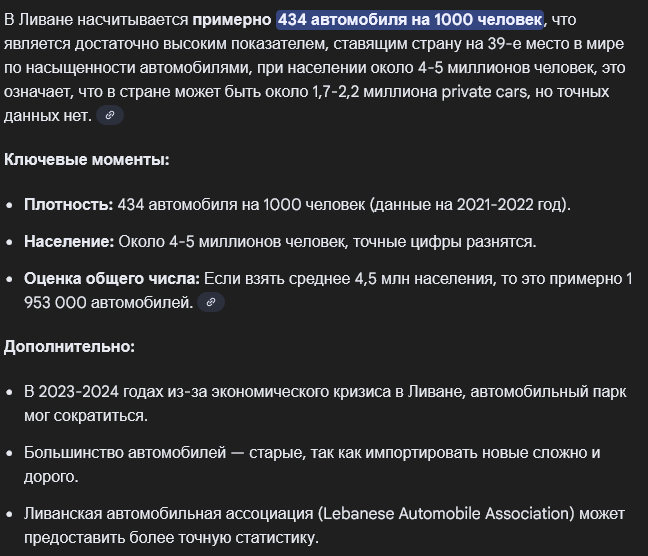
Task: Click the bold word "примерно" in first paragraph
Action: point(231,19)
